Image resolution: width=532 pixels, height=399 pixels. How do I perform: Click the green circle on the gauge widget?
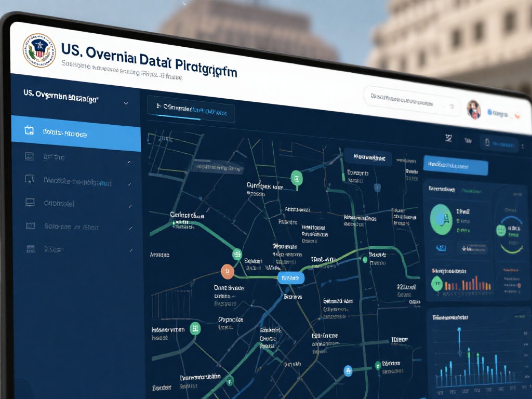coord(501,231)
